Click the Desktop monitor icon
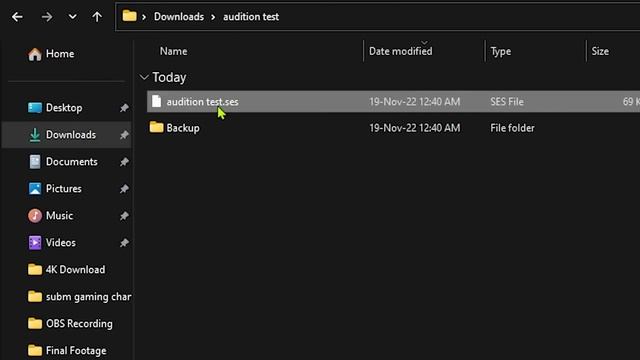The height and width of the screenshot is (360, 640). pos(35,108)
